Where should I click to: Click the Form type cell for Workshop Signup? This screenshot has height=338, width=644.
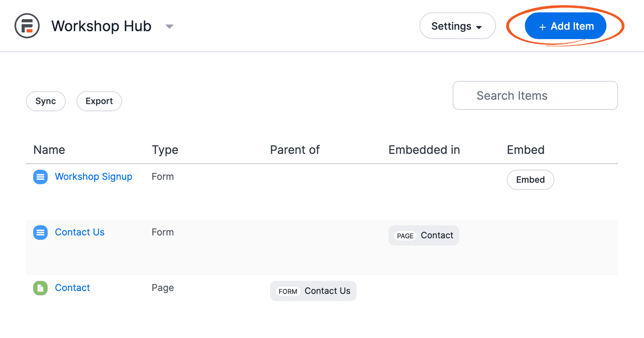[x=163, y=177]
